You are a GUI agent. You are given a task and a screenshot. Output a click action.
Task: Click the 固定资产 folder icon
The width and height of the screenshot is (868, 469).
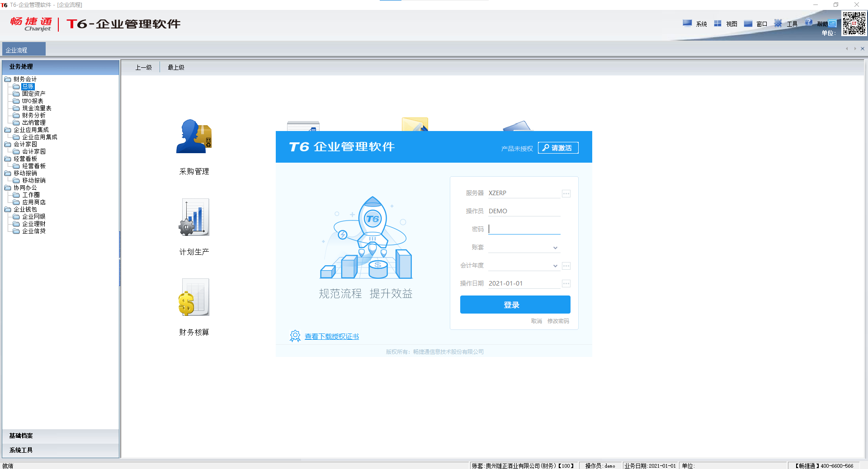(16, 94)
